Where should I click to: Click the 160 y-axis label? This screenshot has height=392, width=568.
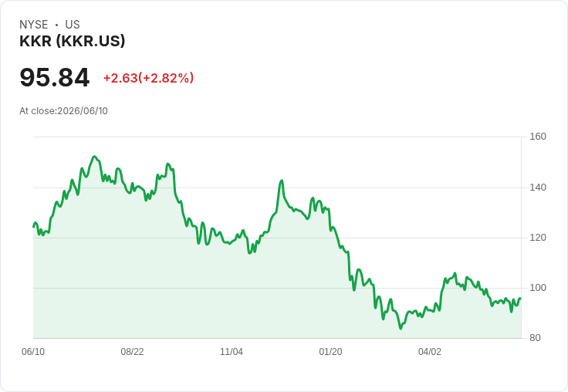click(x=538, y=137)
